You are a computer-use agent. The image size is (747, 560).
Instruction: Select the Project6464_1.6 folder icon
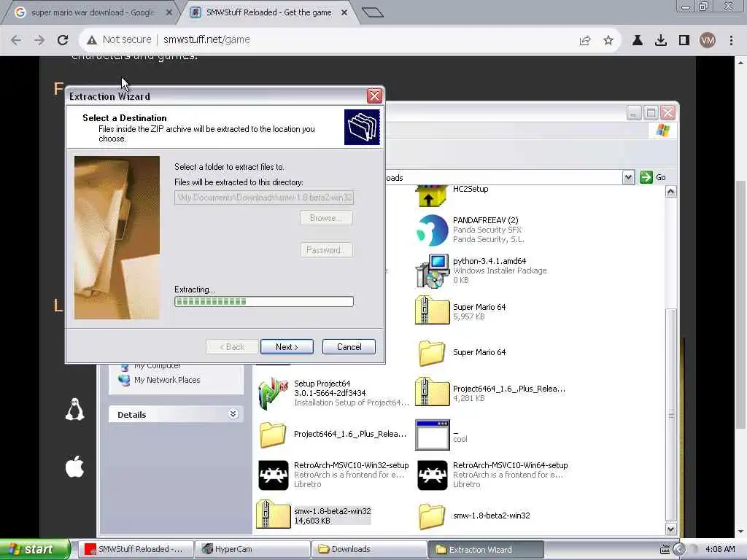[x=273, y=435]
